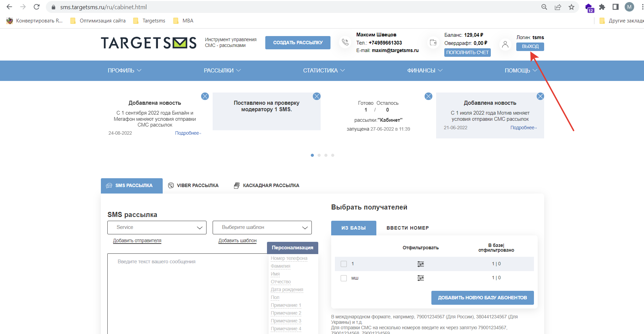Go to third carousel dot
The image size is (644, 334).
326,155
